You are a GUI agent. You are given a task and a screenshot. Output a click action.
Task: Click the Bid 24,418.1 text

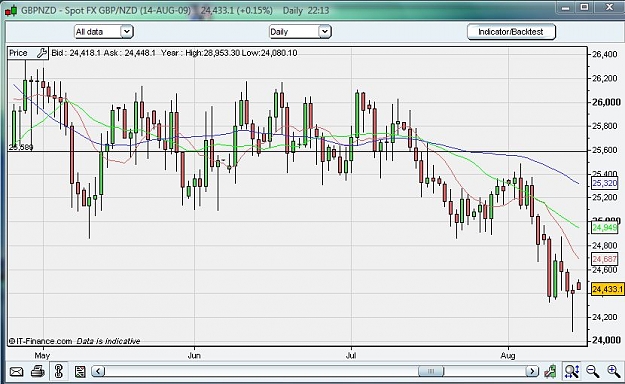[76, 53]
